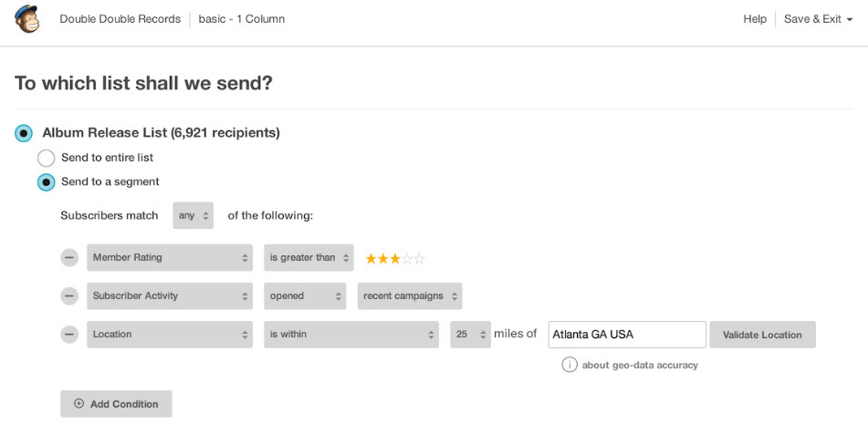Change the 25 miles distance selector

[470, 335]
